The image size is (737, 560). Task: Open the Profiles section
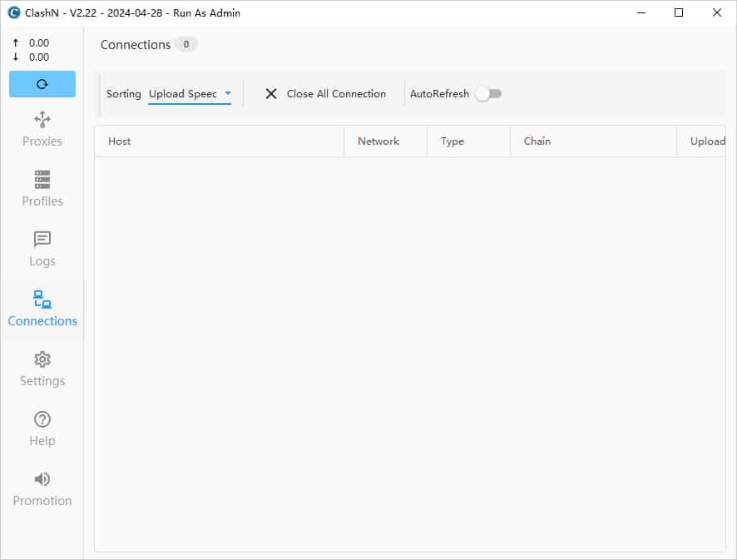tap(42, 189)
